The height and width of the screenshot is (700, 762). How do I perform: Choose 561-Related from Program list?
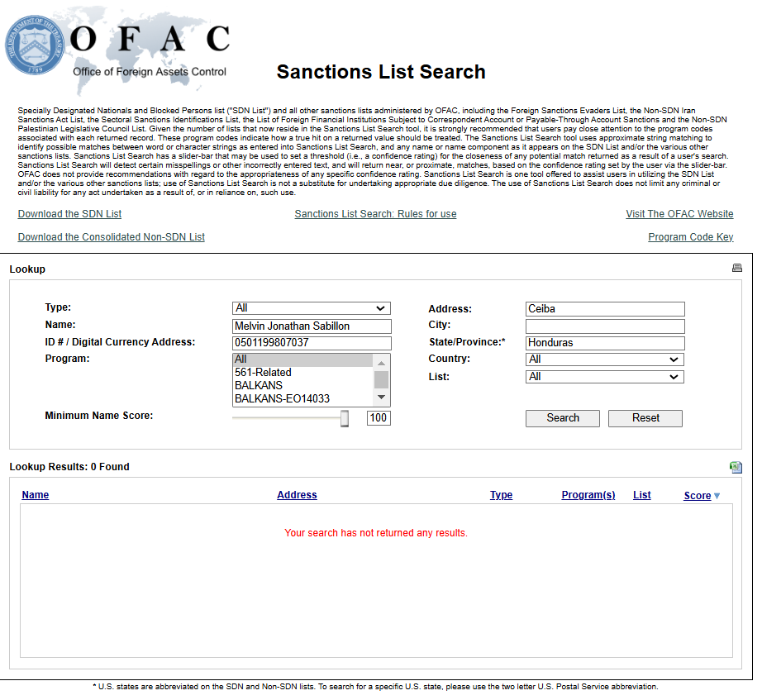263,372
